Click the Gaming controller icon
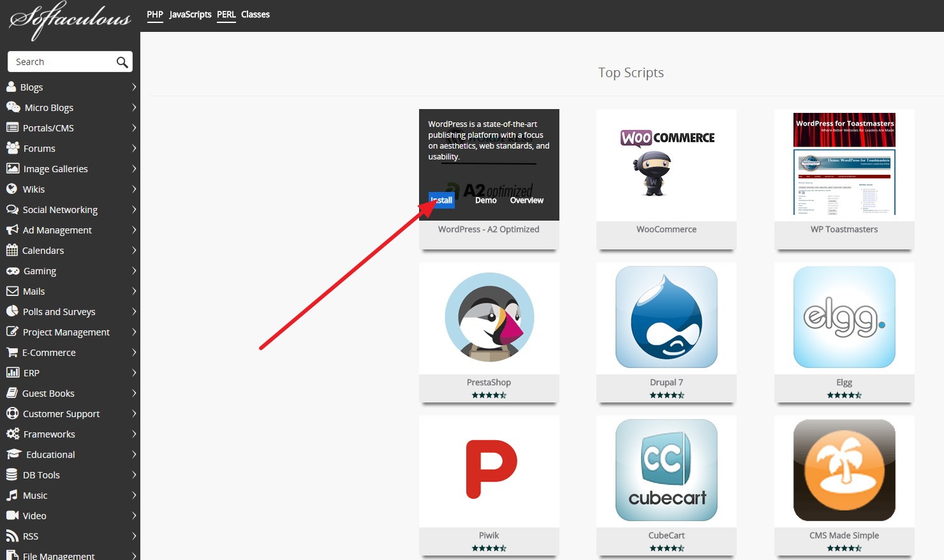This screenshot has width=944, height=560. (13, 270)
